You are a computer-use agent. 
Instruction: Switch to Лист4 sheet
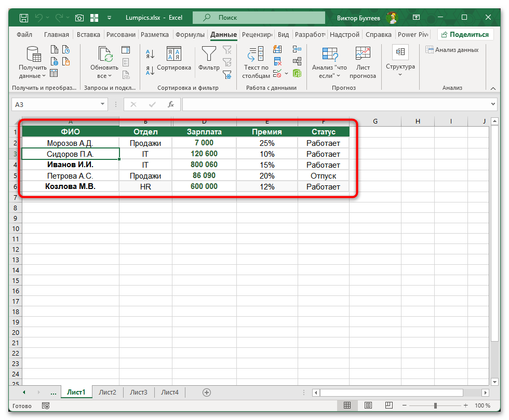(x=170, y=392)
